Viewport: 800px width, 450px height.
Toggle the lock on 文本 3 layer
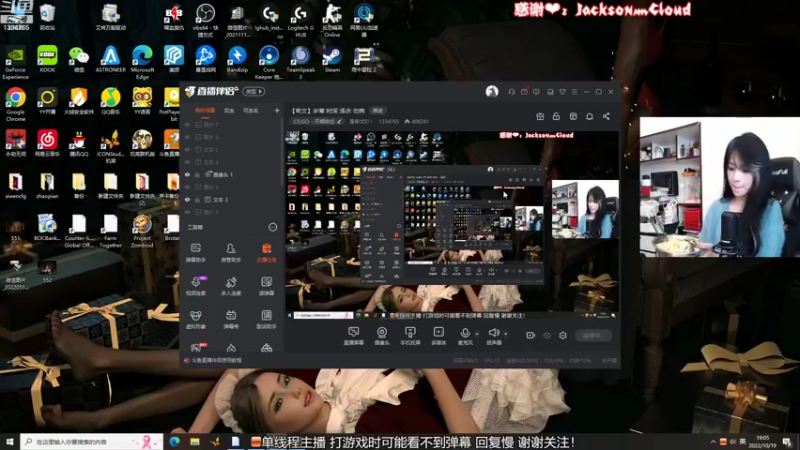197,199
